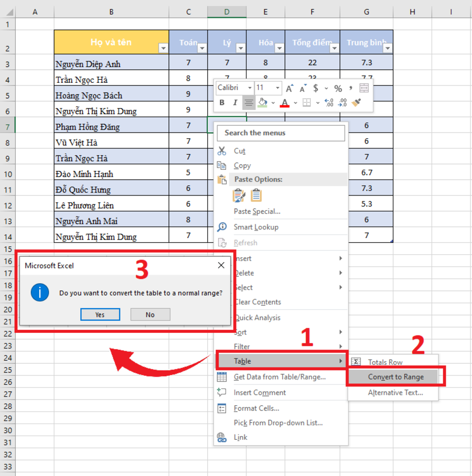The height and width of the screenshot is (476, 472).
Task: Decrease decimal places icon
Action: point(342,103)
